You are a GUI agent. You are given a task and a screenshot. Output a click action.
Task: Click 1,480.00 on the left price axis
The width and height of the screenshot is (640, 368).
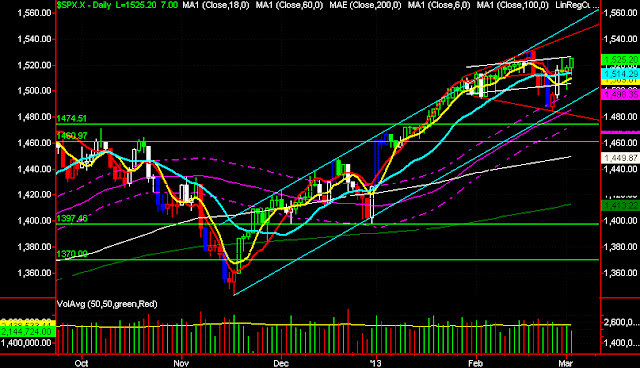coord(34,117)
